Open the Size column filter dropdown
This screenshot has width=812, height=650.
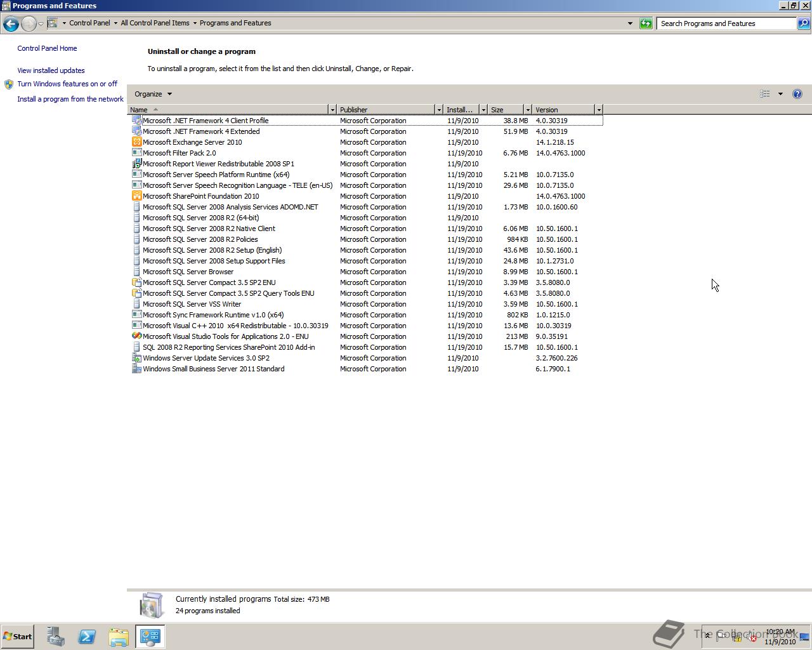point(527,110)
